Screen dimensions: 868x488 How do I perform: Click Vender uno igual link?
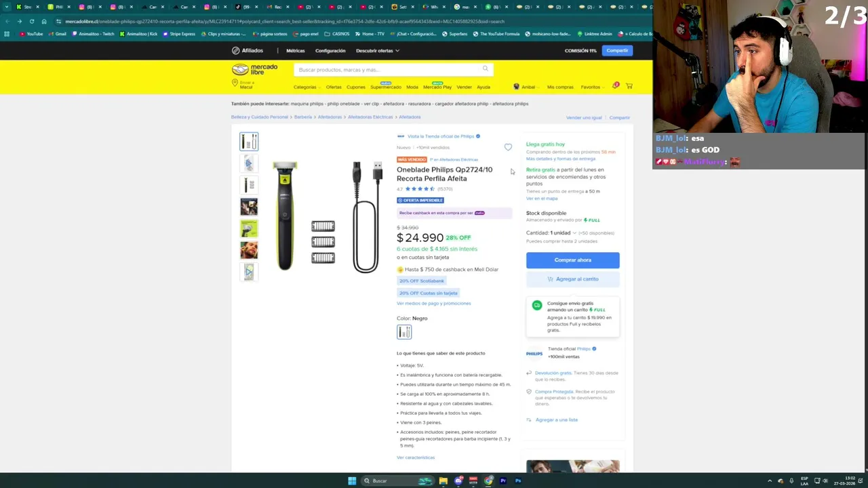pyautogui.click(x=585, y=117)
